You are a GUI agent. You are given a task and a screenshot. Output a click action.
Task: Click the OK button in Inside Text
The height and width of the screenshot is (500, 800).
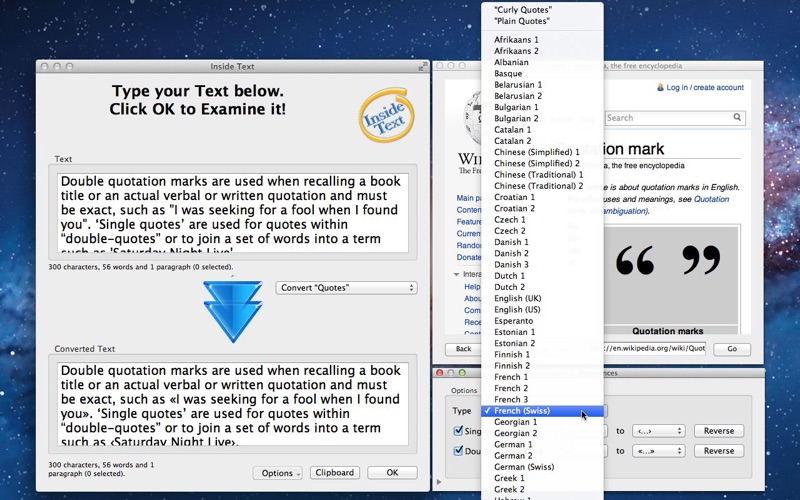tap(392, 473)
